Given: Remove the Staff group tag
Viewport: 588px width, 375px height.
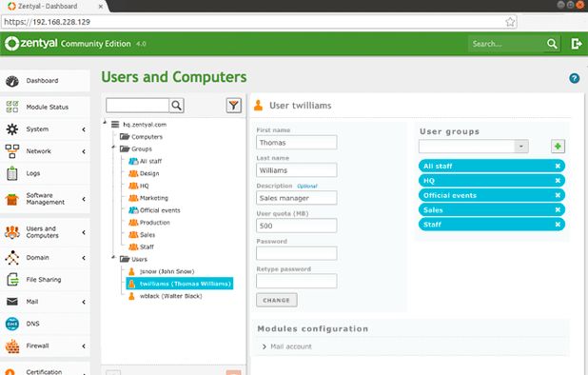Looking at the screenshot, I should (558, 225).
